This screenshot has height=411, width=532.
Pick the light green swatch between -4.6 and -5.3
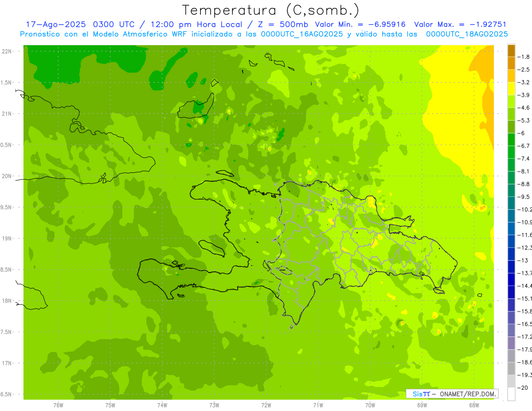coord(511,114)
